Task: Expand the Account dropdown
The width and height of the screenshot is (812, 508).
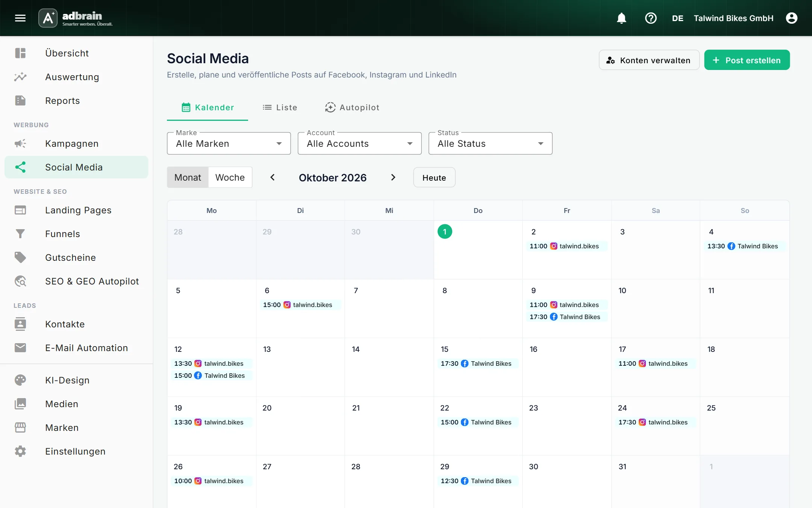Action: [359, 143]
